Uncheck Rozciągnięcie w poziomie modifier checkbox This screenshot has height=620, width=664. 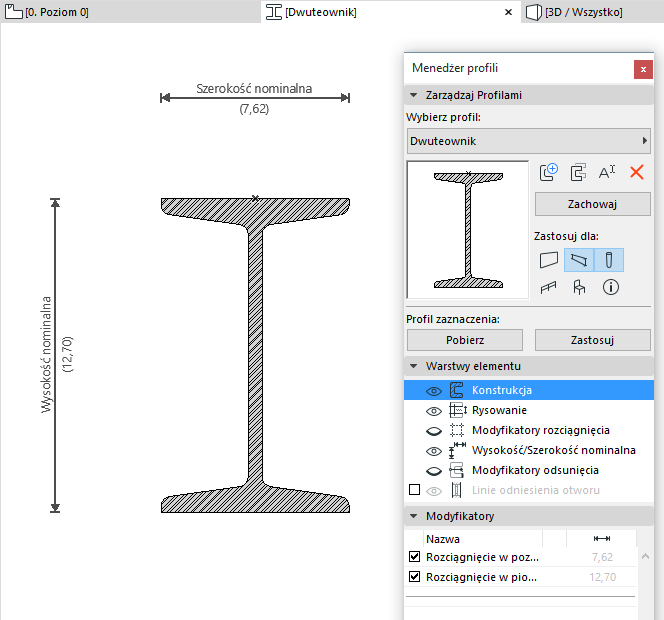pos(415,557)
